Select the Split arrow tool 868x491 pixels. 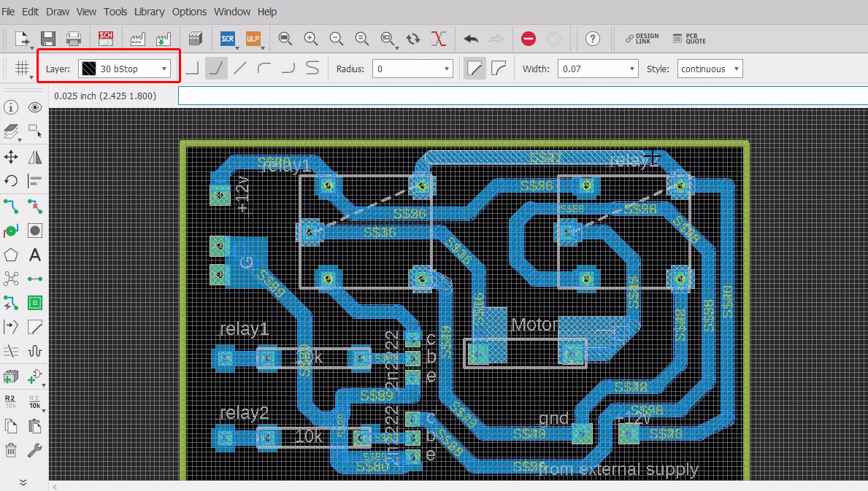11,327
